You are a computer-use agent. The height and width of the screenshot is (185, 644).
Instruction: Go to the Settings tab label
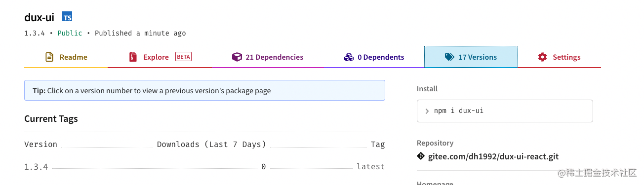[x=566, y=57]
